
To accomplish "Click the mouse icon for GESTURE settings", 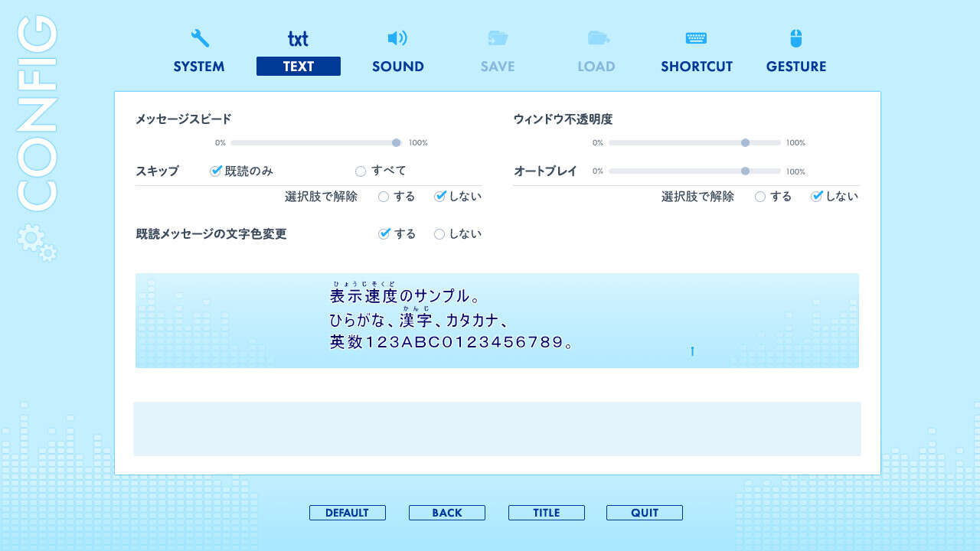I will (795, 37).
